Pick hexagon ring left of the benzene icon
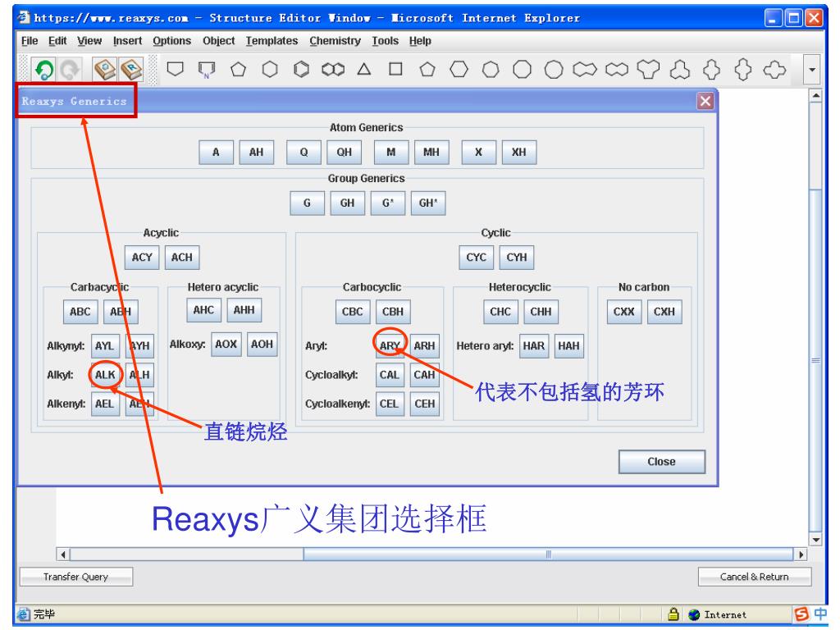The width and height of the screenshot is (840, 630). click(269, 69)
